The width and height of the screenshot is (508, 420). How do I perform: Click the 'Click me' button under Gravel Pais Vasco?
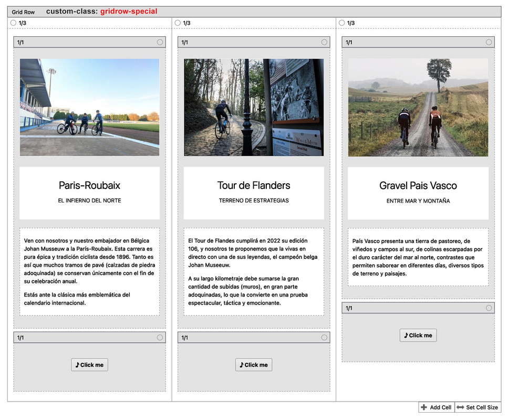[418, 335]
